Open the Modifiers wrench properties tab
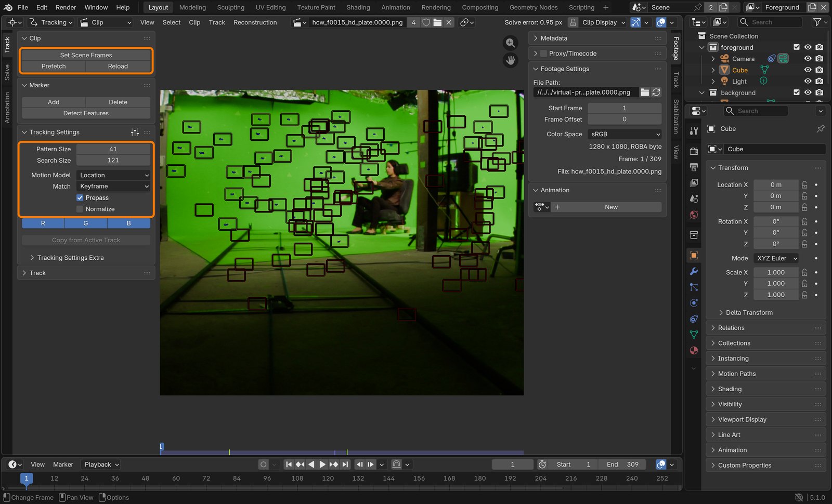Image resolution: width=832 pixels, height=504 pixels. pyautogui.click(x=694, y=271)
